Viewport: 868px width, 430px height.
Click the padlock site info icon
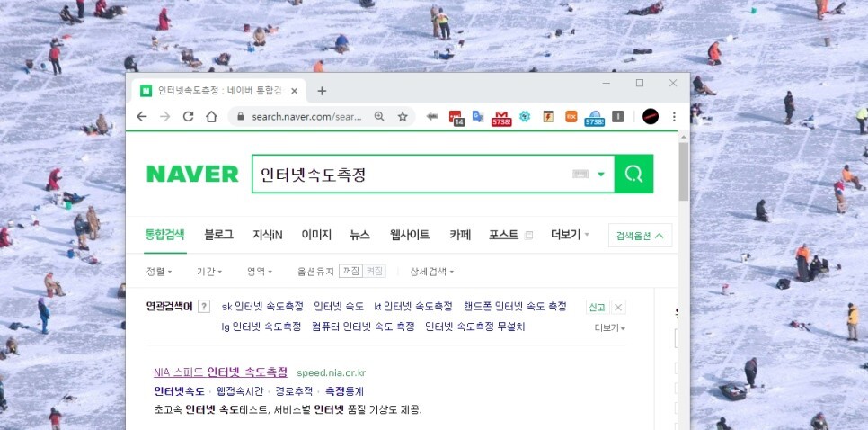click(x=240, y=117)
